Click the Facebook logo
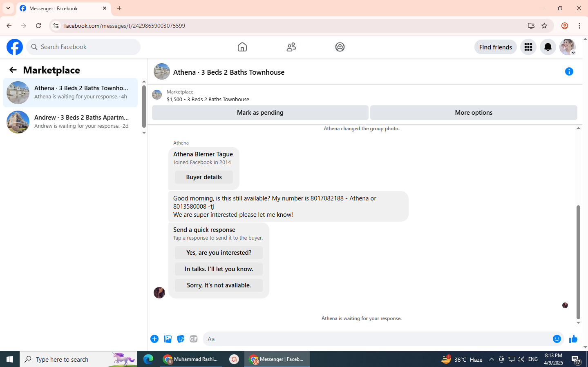Screen dimensions: 588x367 pyautogui.click(x=15, y=47)
